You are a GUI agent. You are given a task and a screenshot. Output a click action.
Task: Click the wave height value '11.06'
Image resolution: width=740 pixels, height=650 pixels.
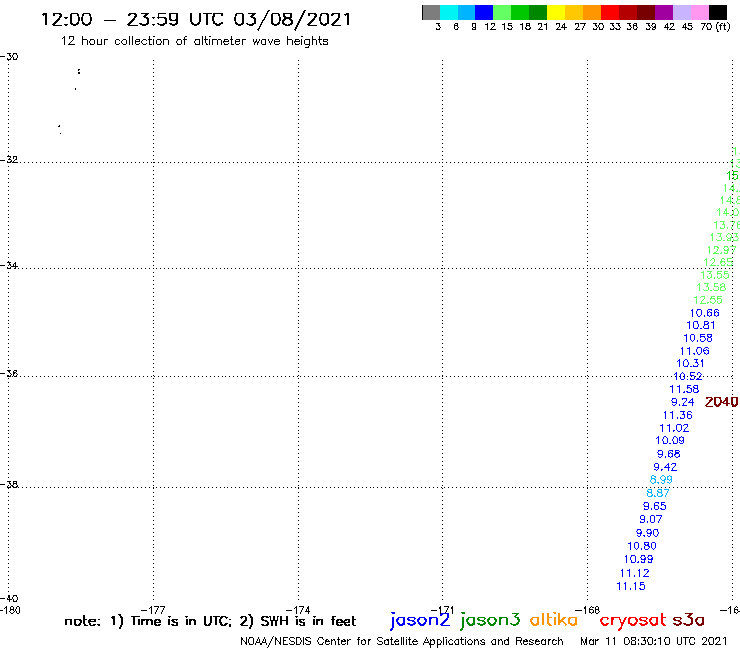pos(694,351)
